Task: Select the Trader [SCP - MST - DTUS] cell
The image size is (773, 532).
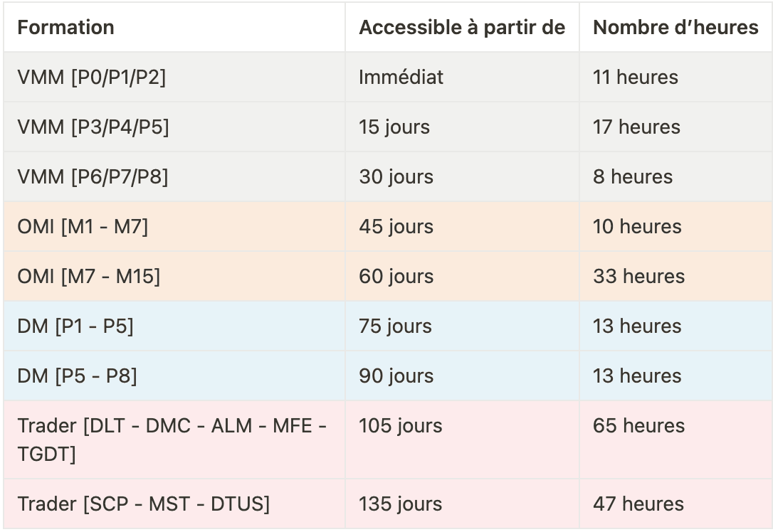Action: pyautogui.click(x=174, y=504)
